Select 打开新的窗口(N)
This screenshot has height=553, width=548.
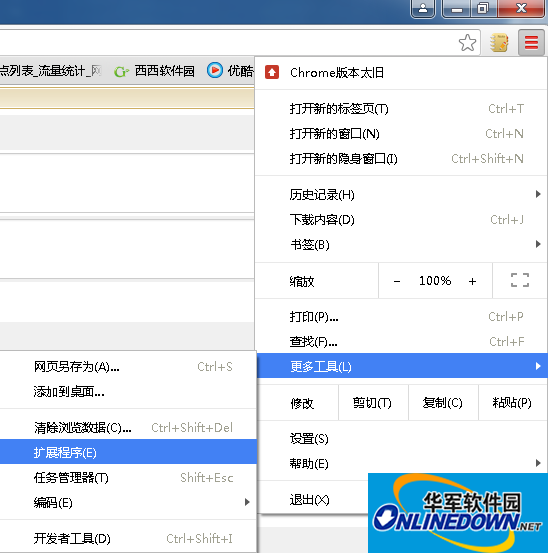tap(401, 134)
